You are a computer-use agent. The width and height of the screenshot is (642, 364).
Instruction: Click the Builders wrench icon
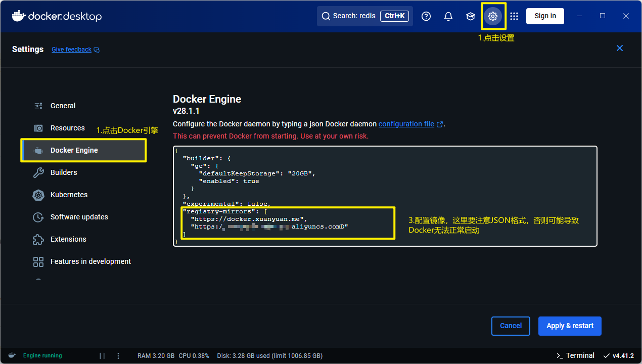point(38,172)
